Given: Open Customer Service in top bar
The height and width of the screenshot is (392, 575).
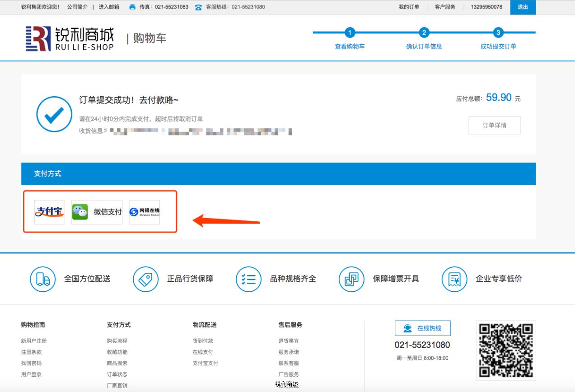Looking at the screenshot, I should 445,7.
